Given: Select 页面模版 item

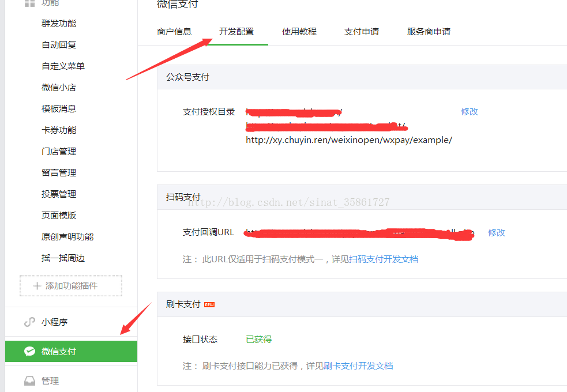Looking at the screenshot, I should (x=59, y=216).
